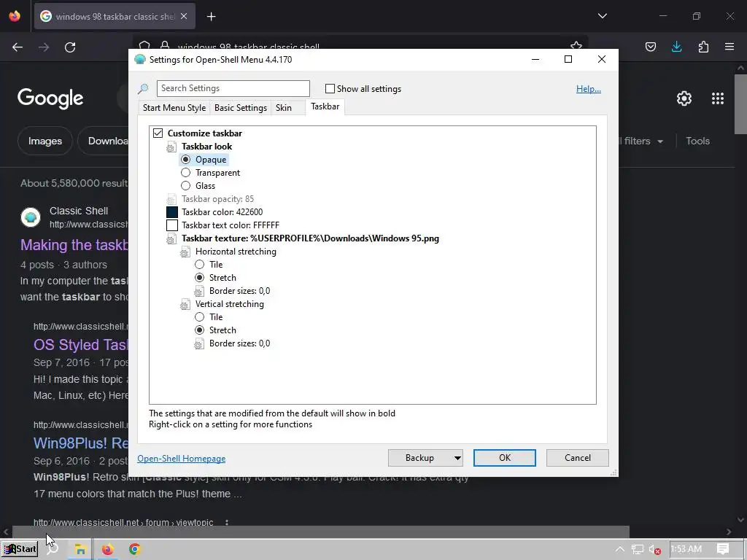
Task: Click the search magnifier in settings dialog
Action: 143,88
